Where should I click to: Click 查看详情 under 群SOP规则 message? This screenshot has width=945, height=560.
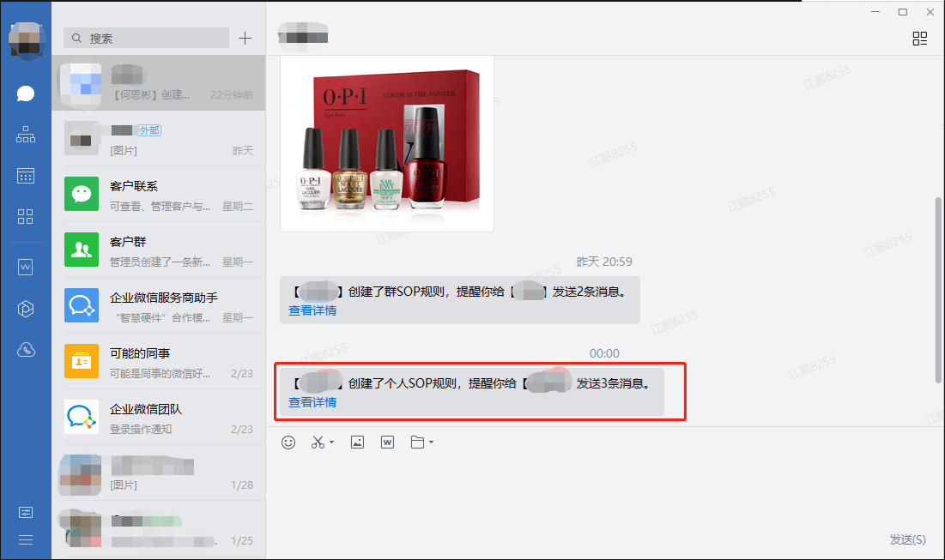312,310
